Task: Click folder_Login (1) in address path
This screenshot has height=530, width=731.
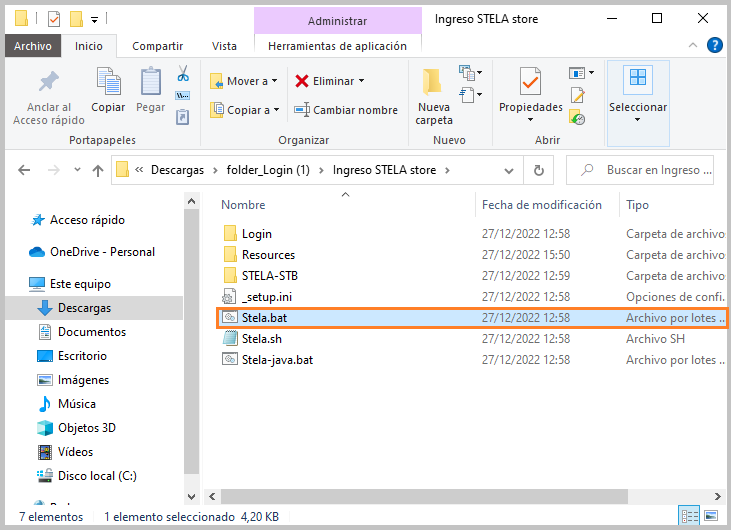Action: pos(268,170)
